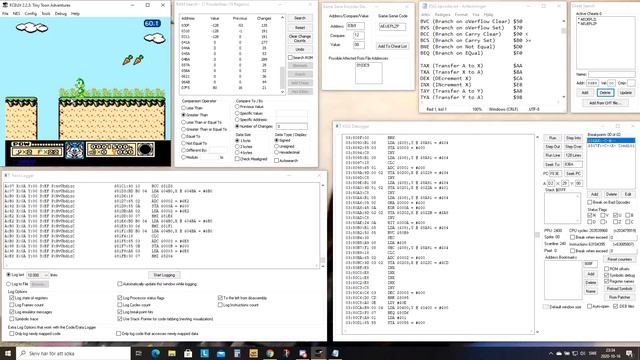
Task: Open Format menu in Notepad
Action: (x=461, y=14)
